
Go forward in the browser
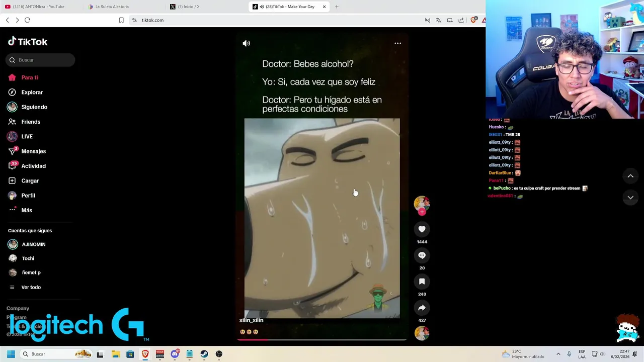[x=17, y=20]
